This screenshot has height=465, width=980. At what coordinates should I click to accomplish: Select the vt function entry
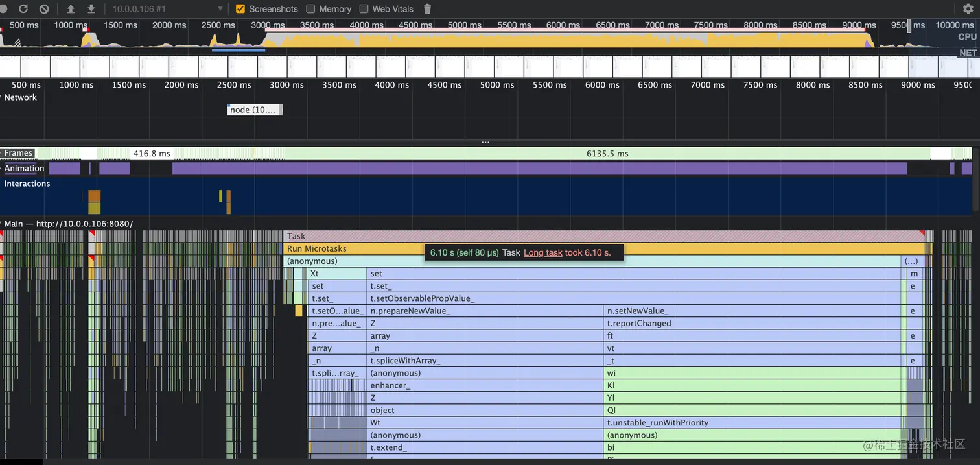[x=753, y=348]
